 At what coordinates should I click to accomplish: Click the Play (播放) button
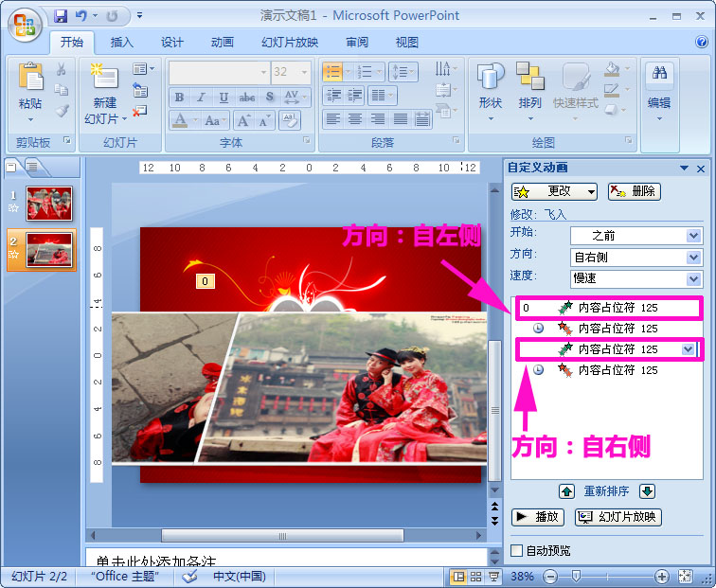(537, 517)
